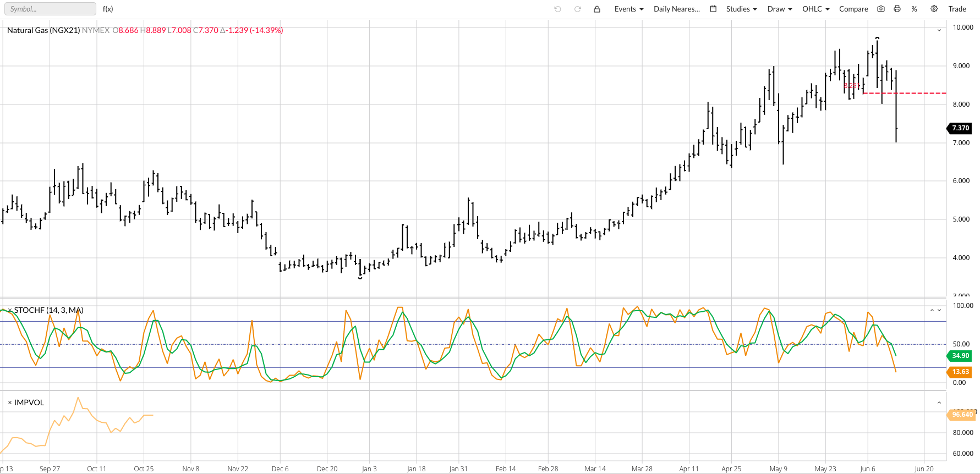Click the Trade button
Viewport: 980px width, 474px height.
(957, 9)
